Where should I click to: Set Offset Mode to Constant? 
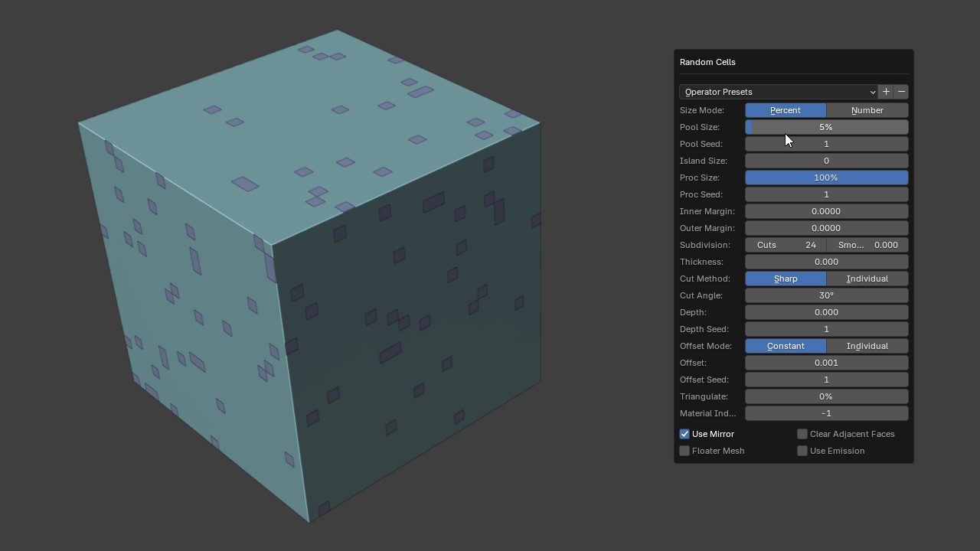point(786,346)
